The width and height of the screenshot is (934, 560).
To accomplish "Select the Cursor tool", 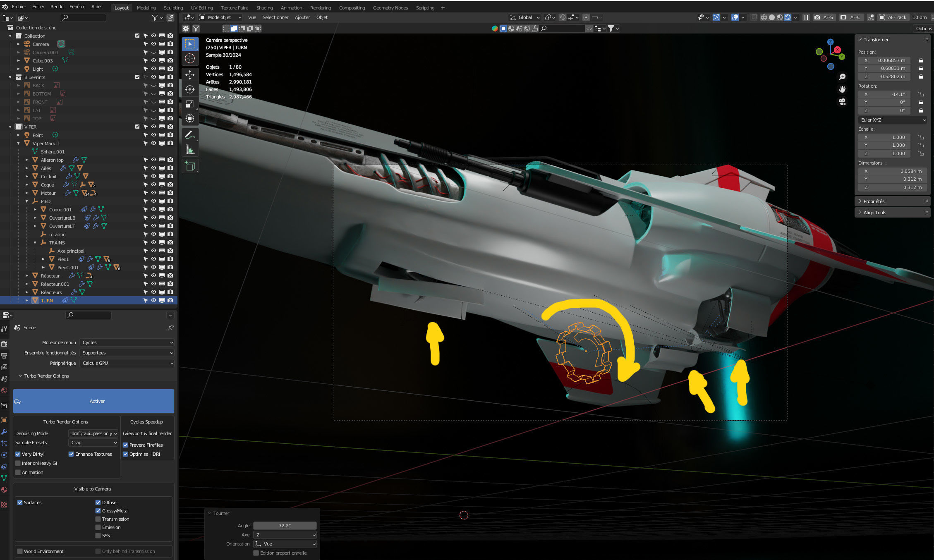I will click(x=190, y=58).
